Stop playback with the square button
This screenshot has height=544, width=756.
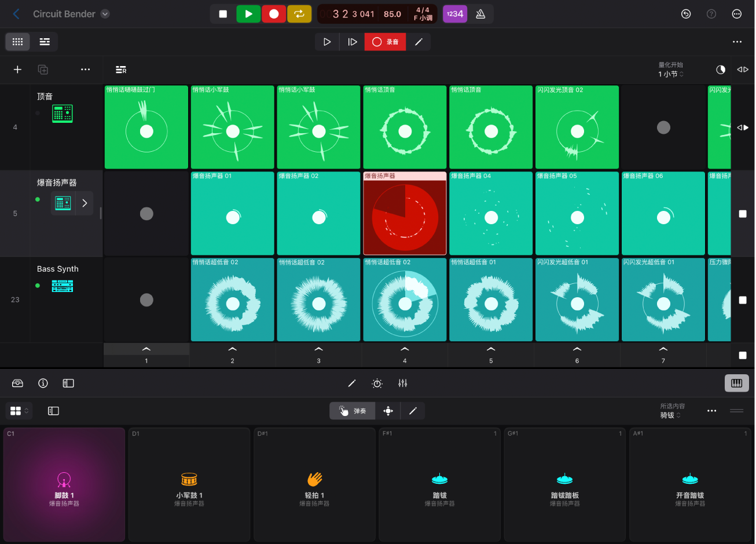[x=223, y=14]
